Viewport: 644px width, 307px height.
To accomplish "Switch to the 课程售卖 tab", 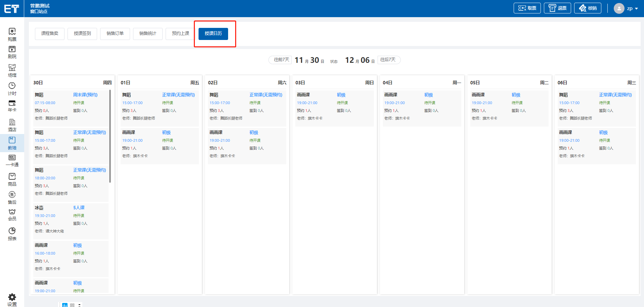I will tap(50, 34).
